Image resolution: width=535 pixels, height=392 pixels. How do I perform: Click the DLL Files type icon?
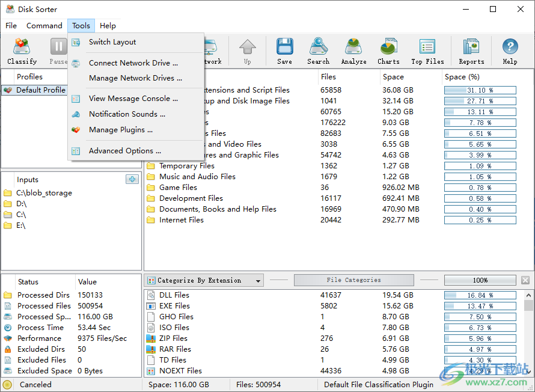coord(150,295)
